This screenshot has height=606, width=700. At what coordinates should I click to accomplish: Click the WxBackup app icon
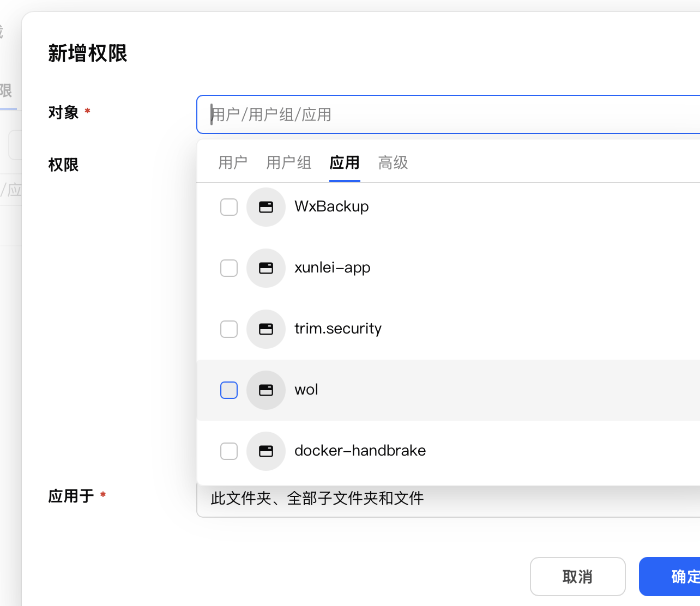point(266,207)
